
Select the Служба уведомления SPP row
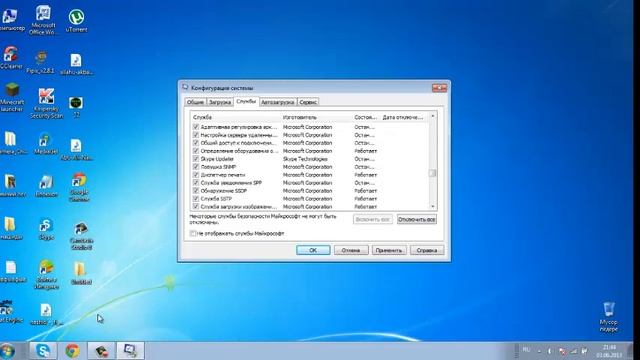[x=310, y=183]
